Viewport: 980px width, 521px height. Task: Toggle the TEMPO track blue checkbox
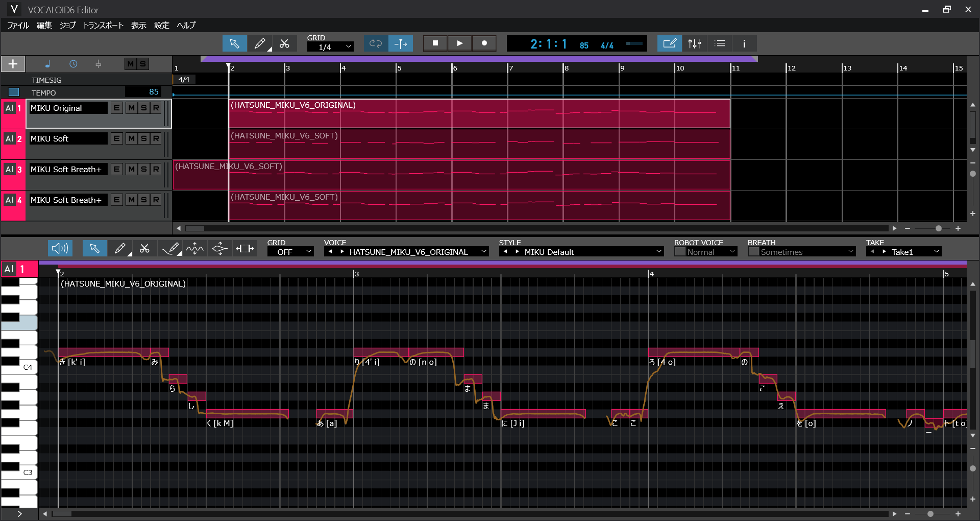14,92
